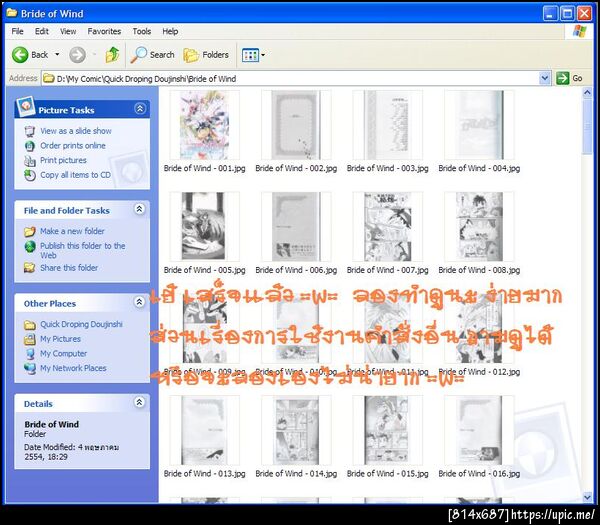Collapse the Other Places panel

(139, 302)
